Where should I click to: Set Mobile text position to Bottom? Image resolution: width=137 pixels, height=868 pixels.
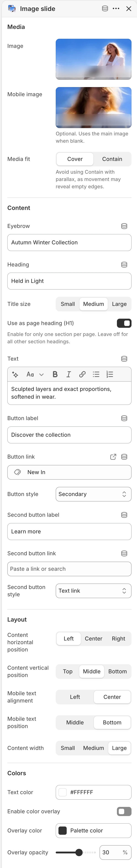(112, 722)
